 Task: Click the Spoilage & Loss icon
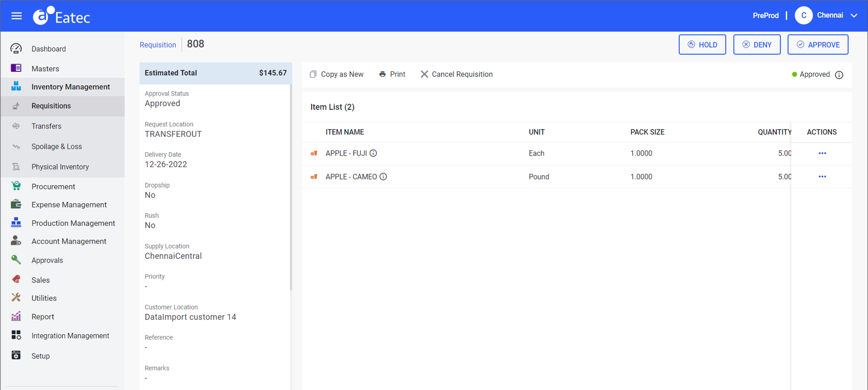click(16, 146)
